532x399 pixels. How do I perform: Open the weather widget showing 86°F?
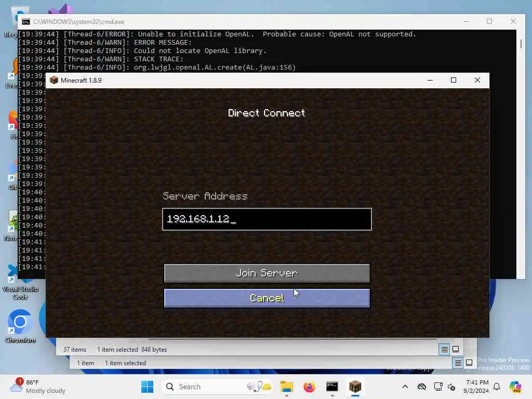(37, 387)
